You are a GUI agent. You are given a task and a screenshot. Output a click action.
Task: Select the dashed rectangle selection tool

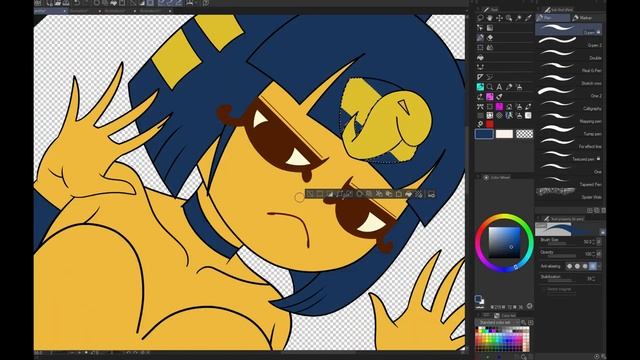click(x=480, y=47)
